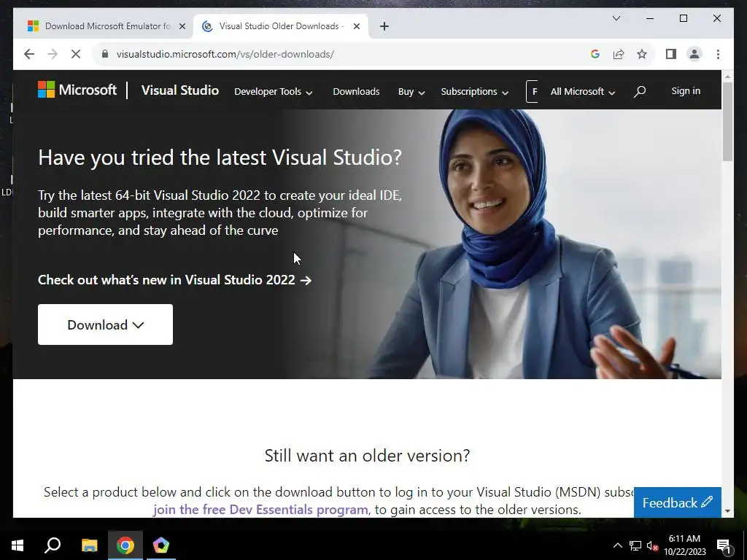Close the Download Microsoft Emulator tab
Screen dimensions: 747x560
coord(182,27)
